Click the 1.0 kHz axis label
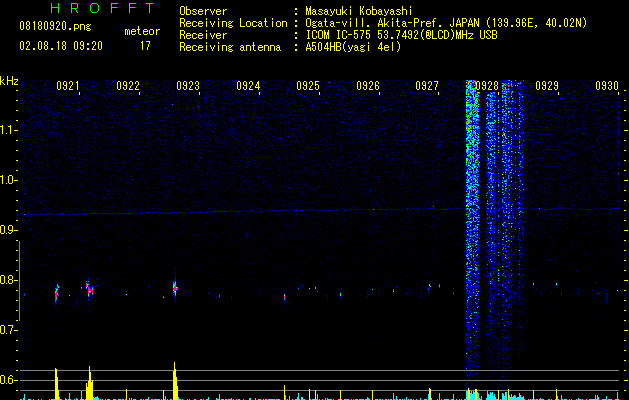The height and width of the screenshot is (400, 629). 8,180
